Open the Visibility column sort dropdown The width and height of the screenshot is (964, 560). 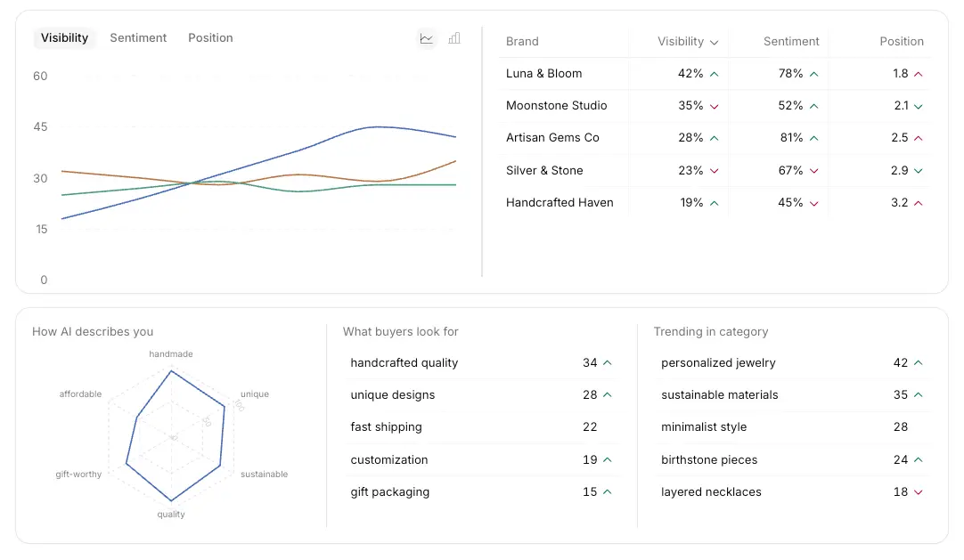[x=713, y=42]
